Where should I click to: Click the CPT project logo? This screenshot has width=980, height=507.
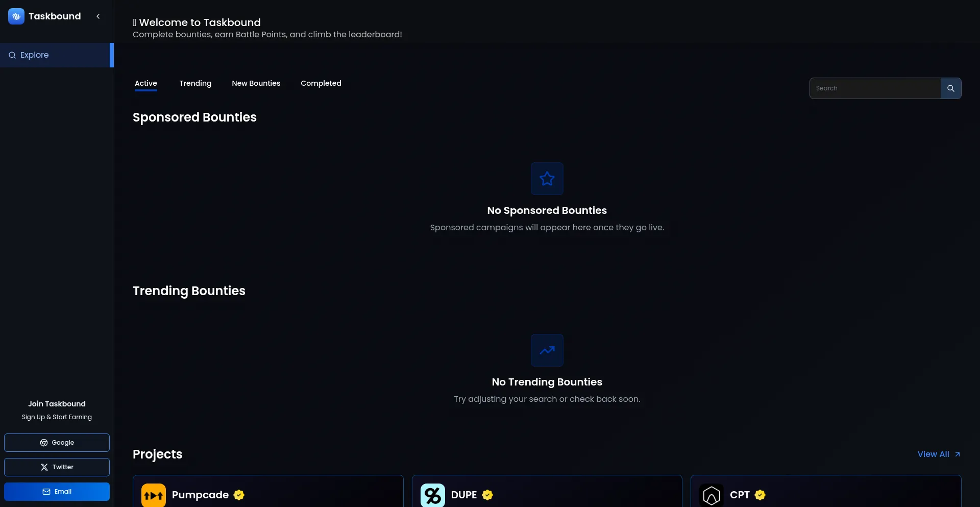[x=711, y=495]
